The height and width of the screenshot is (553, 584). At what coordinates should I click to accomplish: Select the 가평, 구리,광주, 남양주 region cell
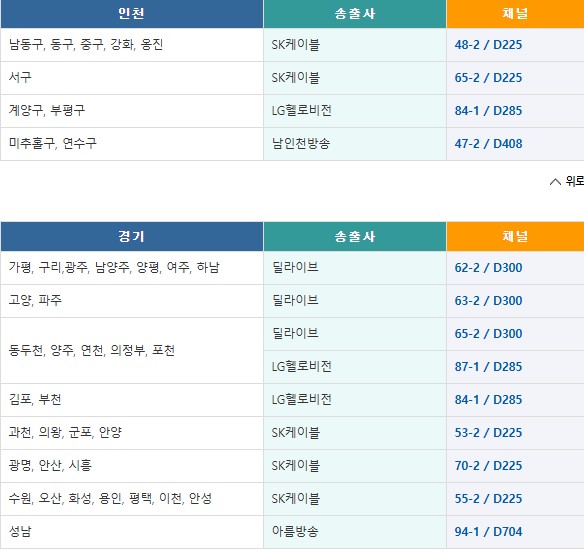coord(132,268)
